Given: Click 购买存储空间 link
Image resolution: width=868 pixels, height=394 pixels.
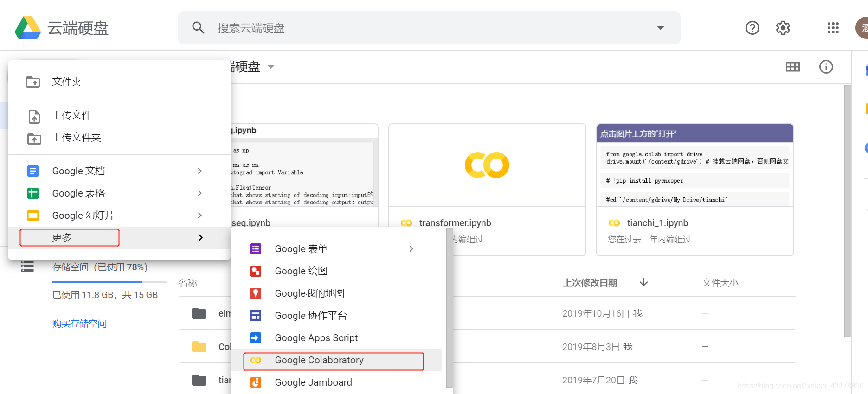Looking at the screenshot, I should coord(79,324).
